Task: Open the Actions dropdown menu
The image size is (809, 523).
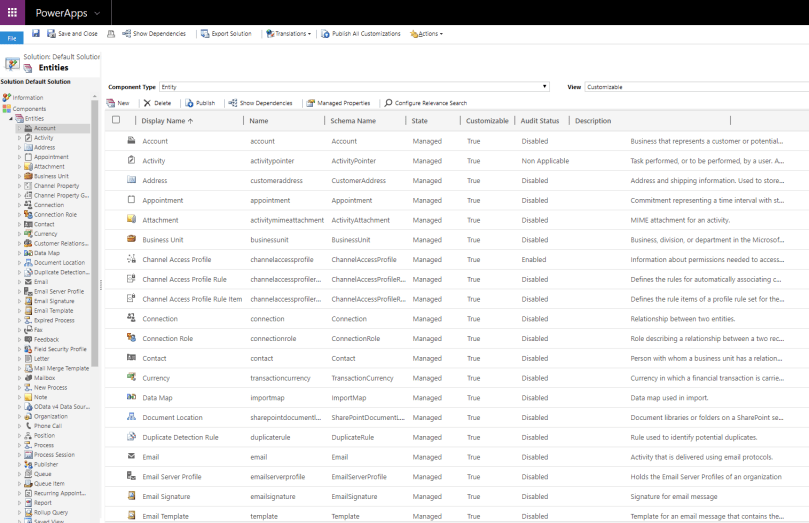Action: point(426,33)
